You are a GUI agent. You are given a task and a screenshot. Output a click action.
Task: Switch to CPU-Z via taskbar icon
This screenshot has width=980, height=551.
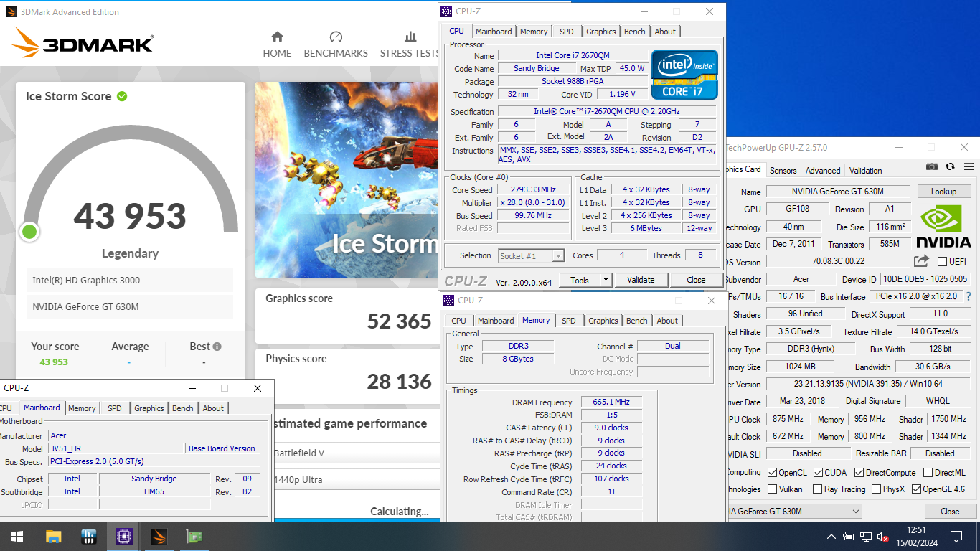[123, 537]
